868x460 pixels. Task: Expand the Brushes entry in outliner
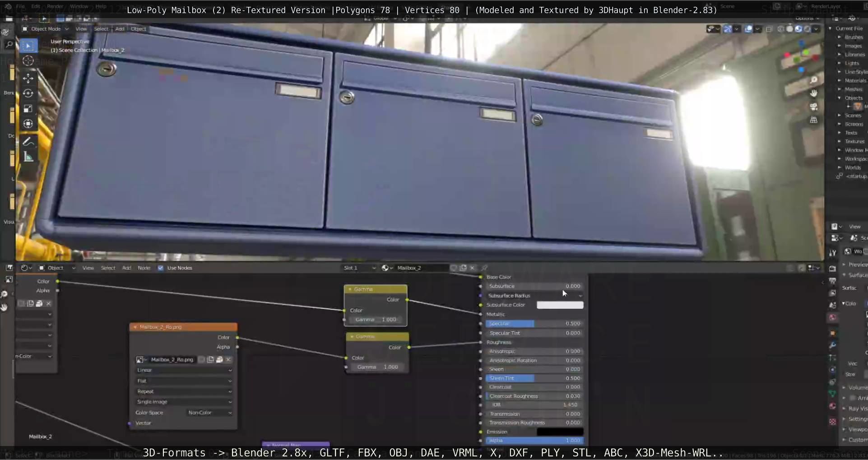tap(840, 37)
